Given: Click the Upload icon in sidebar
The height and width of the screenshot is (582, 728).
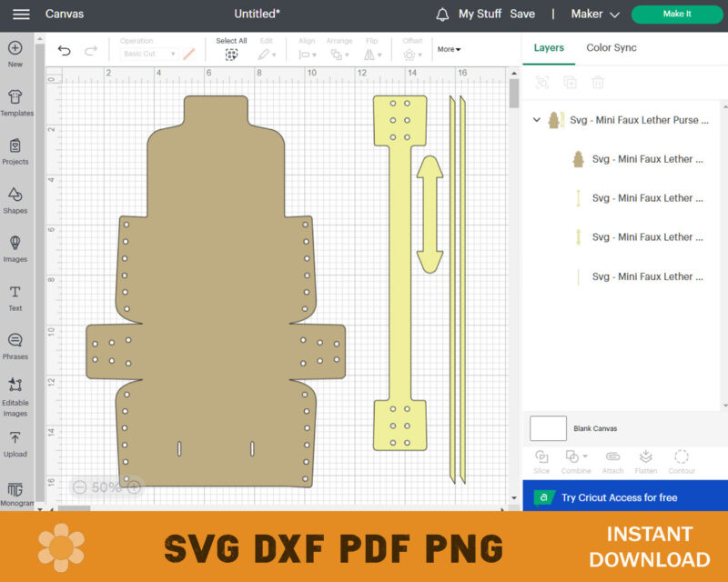Looking at the screenshot, I should coord(15,442).
